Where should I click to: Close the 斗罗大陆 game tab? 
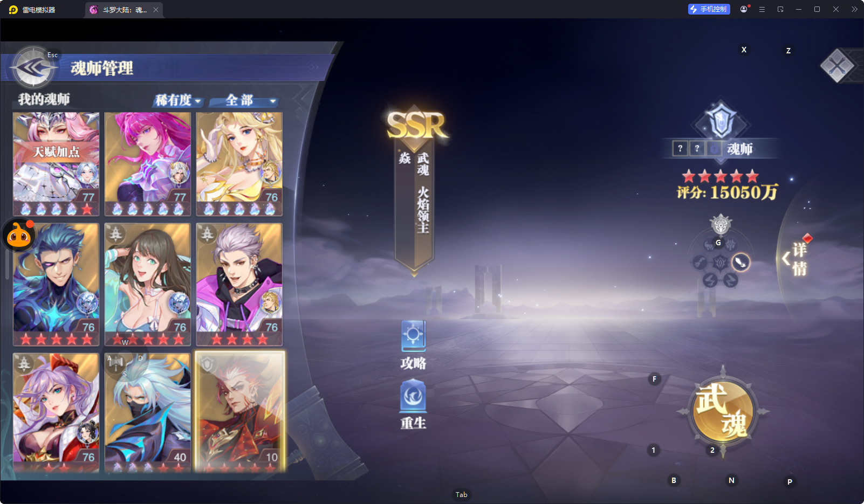coord(156,10)
